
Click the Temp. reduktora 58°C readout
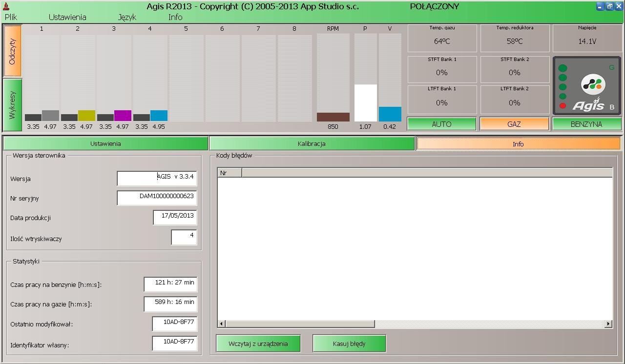pos(515,39)
